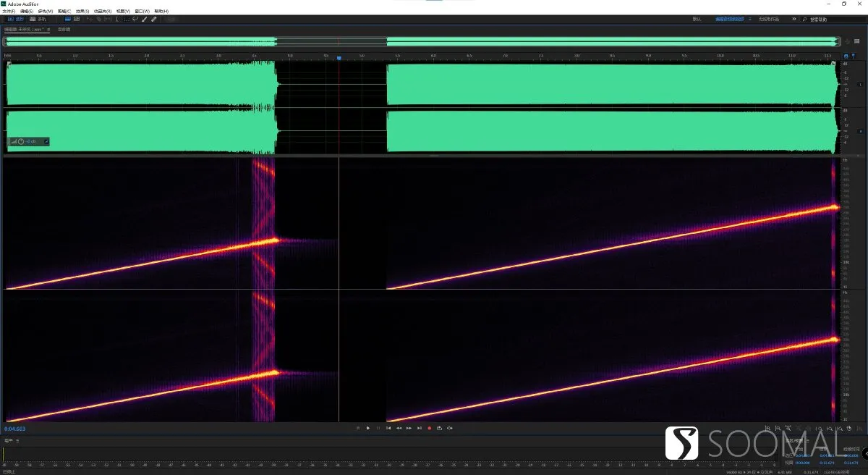
Task: Move playhead to next marker
Action: point(419,428)
